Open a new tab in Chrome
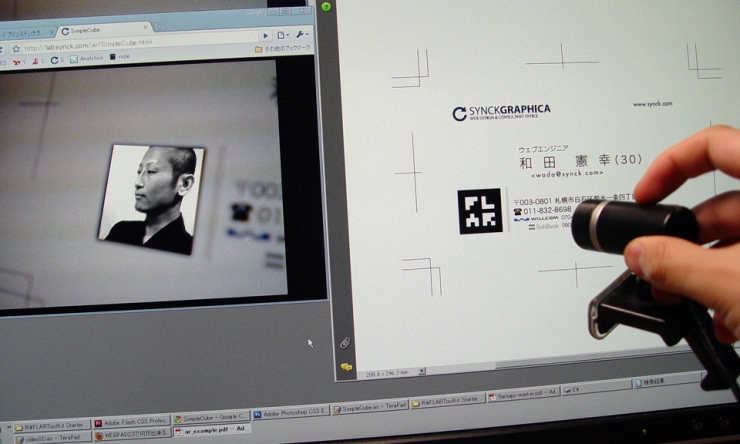 tap(160, 26)
